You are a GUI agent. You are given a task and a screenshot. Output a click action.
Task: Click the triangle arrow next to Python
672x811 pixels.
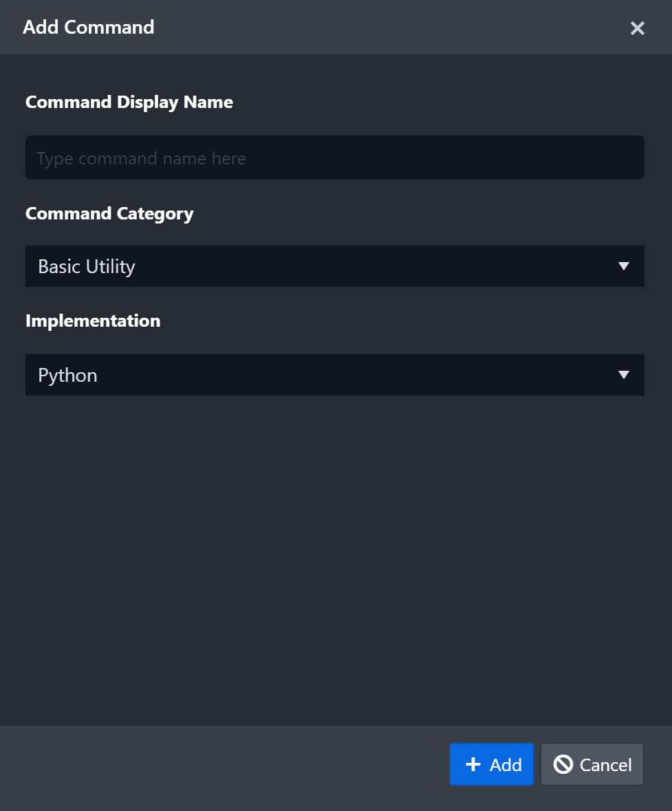(x=624, y=375)
